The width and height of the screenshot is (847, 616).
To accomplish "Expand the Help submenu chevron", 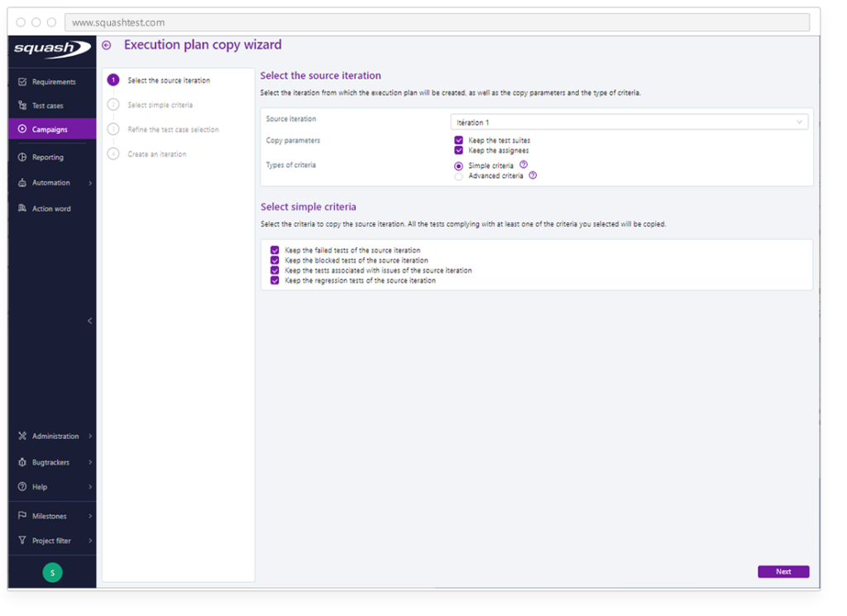I will (x=90, y=486).
